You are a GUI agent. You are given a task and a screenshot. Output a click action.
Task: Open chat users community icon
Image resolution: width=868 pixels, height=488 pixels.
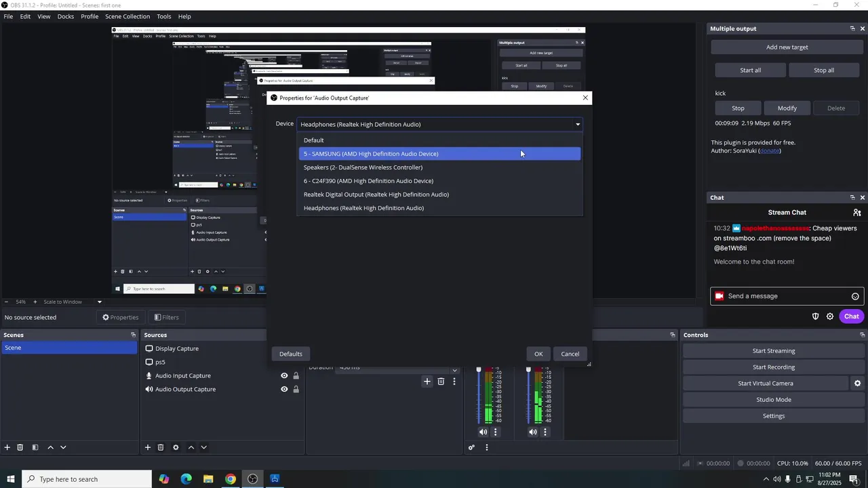[x=857, y=213]
